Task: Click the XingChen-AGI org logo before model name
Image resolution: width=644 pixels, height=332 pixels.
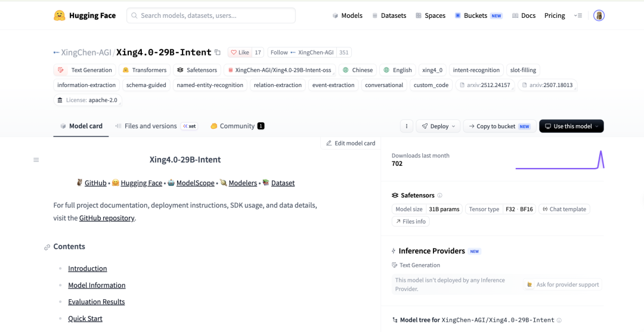Action: (56, 52)
